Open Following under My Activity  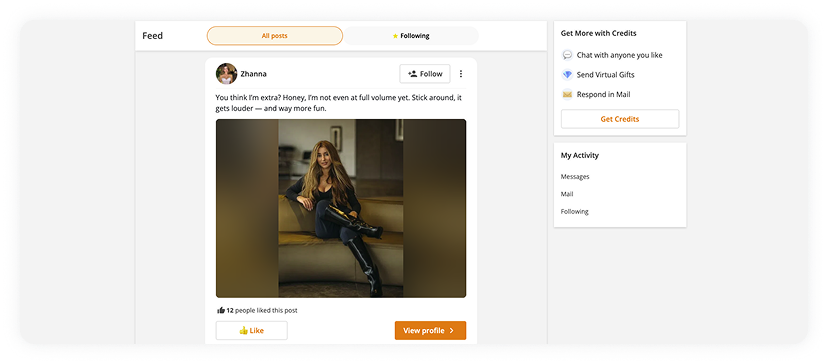click(574, 211)
